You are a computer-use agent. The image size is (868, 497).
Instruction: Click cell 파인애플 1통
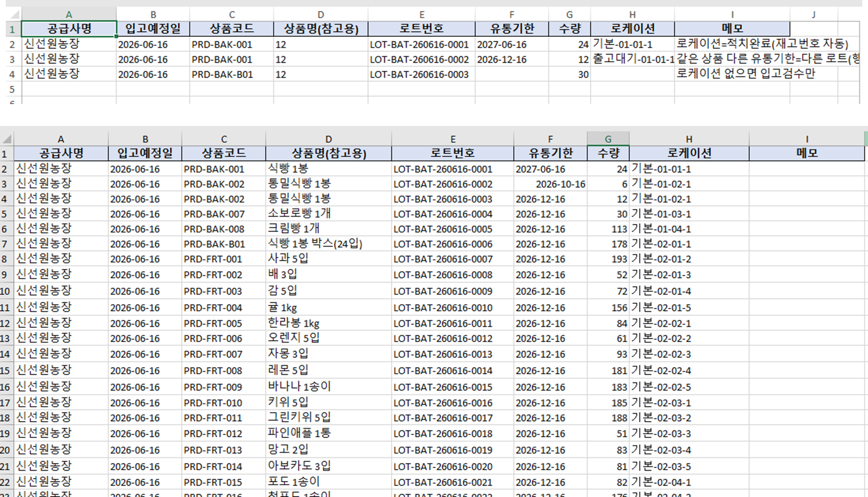[328, 434]
